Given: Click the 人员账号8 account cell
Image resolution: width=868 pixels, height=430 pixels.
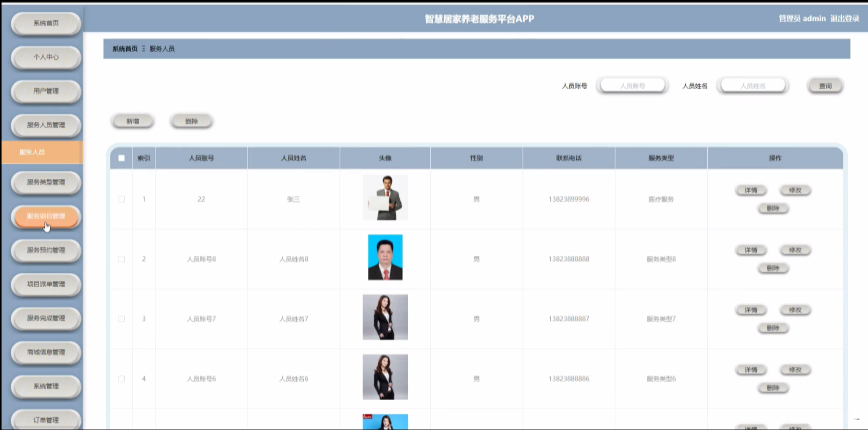Looking at the screenshot, I should [x=201, y=259].
